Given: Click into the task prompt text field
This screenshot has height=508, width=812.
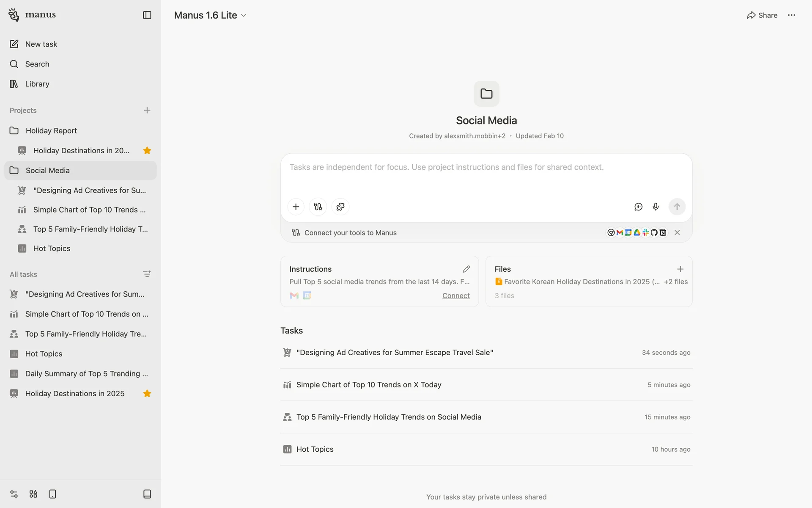Looking at the screenshot, I should [x=486, y=174].
